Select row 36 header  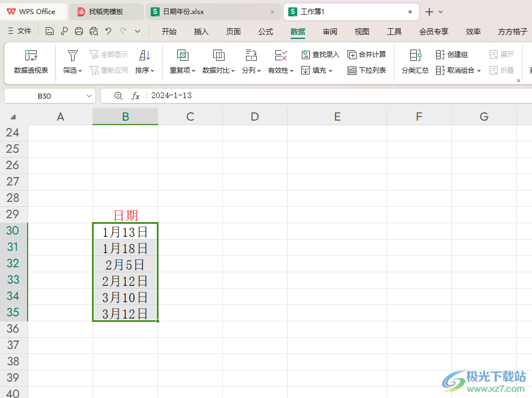[x=14, y=329]
